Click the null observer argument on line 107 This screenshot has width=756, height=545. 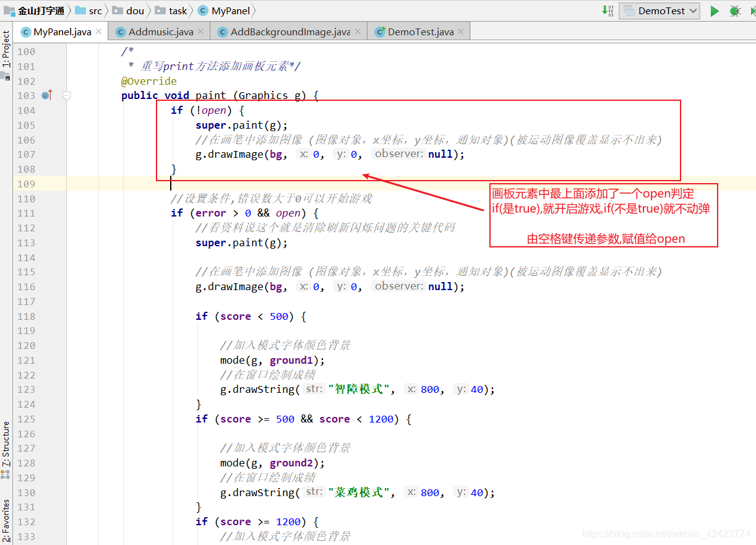(x=440, y=155)
